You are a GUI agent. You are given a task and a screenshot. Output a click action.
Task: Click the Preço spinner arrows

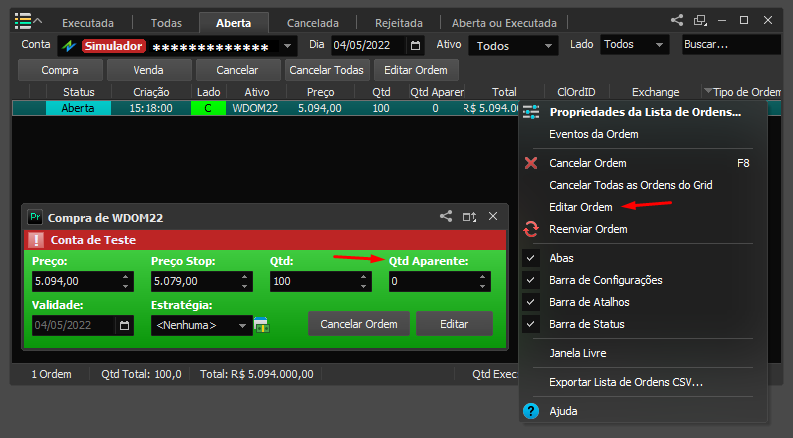(x=125, y=281)
